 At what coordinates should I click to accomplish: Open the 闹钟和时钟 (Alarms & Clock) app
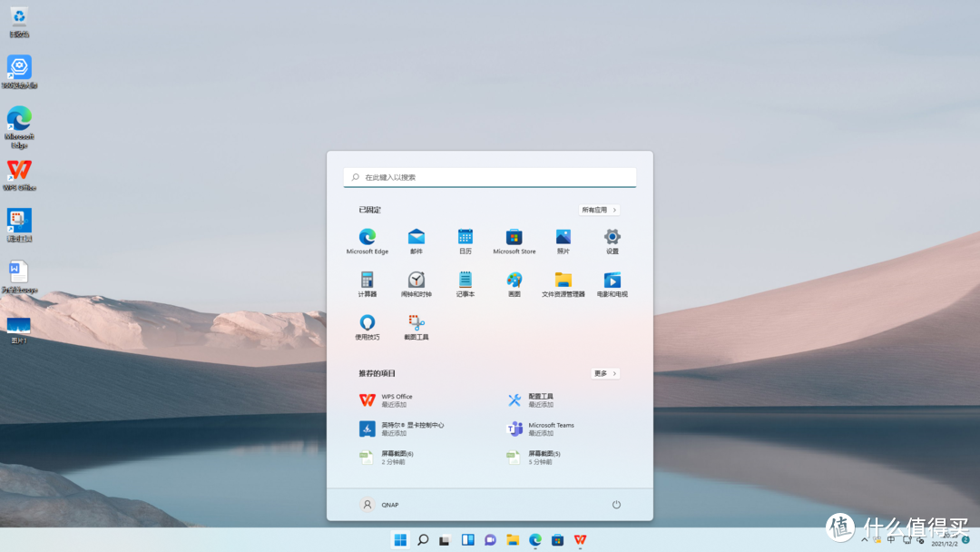click(416, 281)
